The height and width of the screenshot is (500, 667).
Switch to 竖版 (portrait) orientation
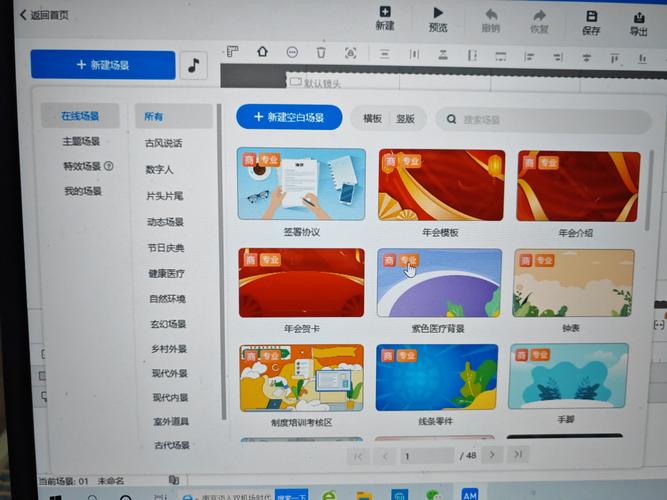pyautogui.click(x=405, y=118)
